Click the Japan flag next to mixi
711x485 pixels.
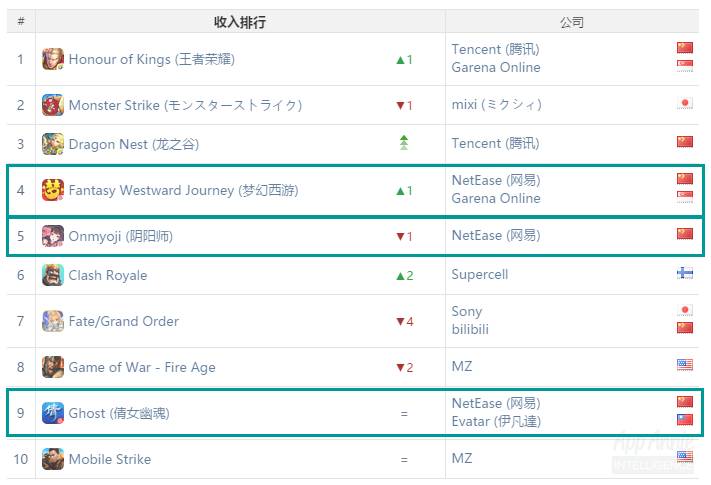(x=685, y=103)
